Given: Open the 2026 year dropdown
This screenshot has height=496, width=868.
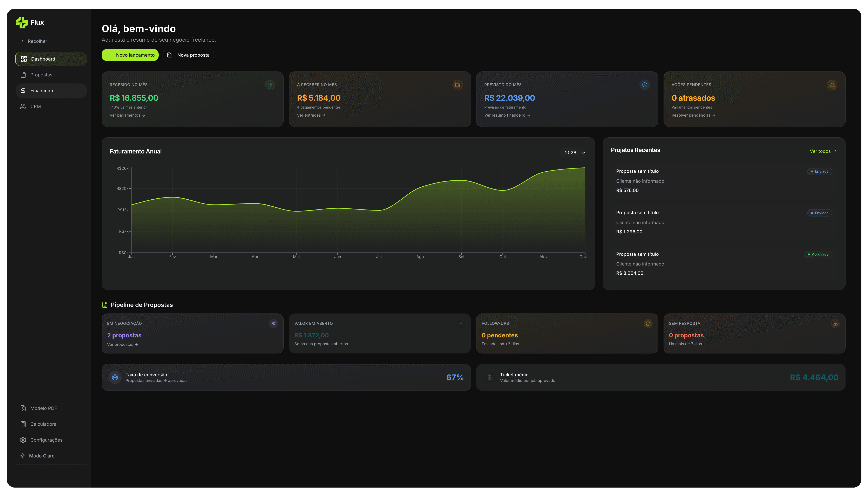Looking at the screenshot, I should (x=575, y=153).
